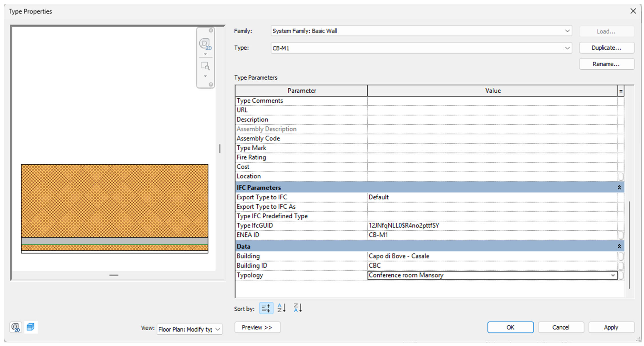644x346 pixels.
Task: Open the Family dropdown showing Basic Wall
Action: click(567, 31)
